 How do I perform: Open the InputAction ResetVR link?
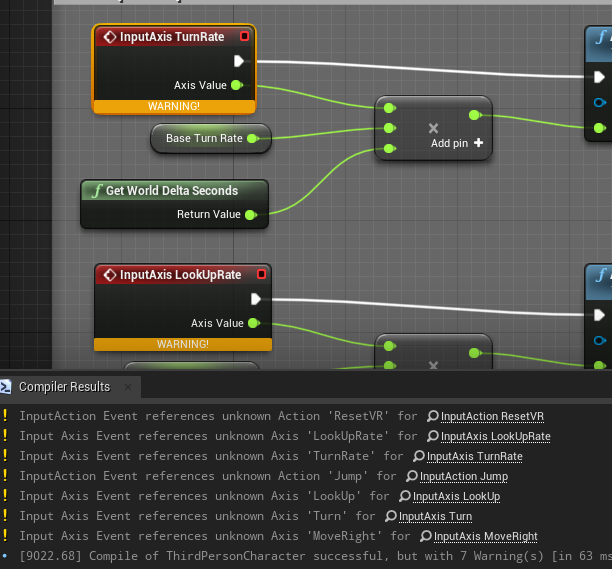[492, 417]
